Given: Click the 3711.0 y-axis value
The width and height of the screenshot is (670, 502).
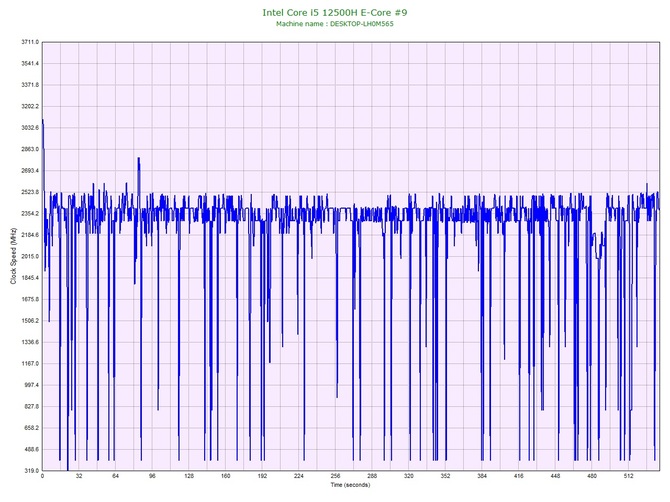Looking at the screenshot, I should pos(30,42).
